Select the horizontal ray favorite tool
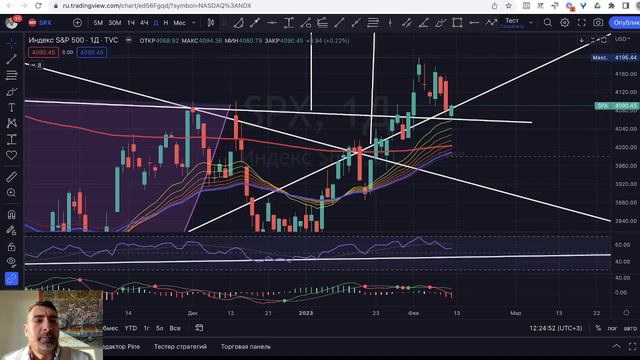The width and height of the screenshot is (640, 360). [x=474, y=23]
